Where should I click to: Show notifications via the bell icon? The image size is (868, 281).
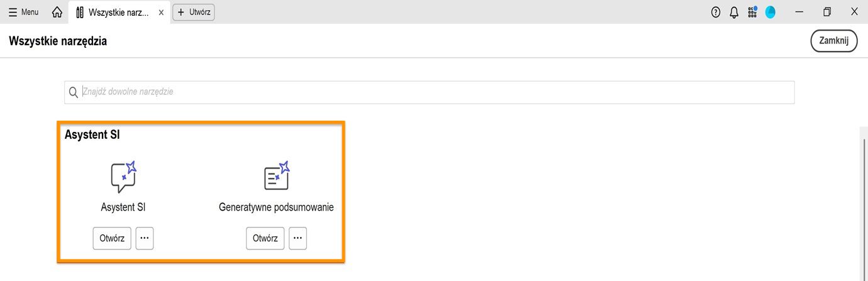click(x=734, y=12)
